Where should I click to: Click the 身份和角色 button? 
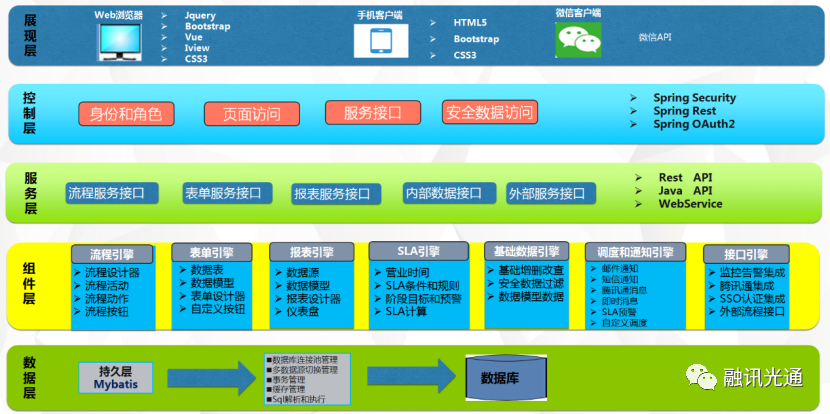pos(126,113)
